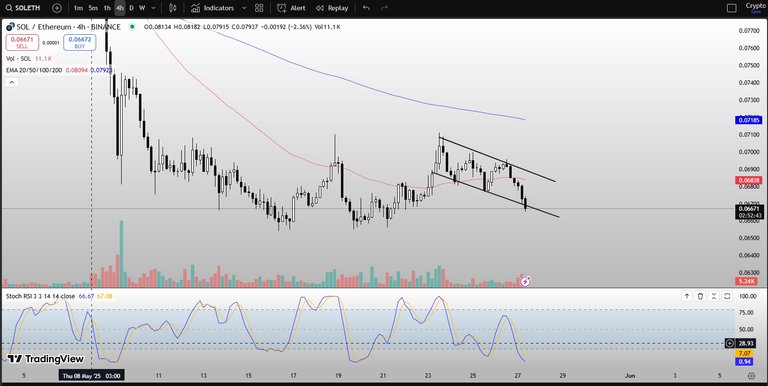
Task: Open the Indicators dialog
Action: (213, 8)
